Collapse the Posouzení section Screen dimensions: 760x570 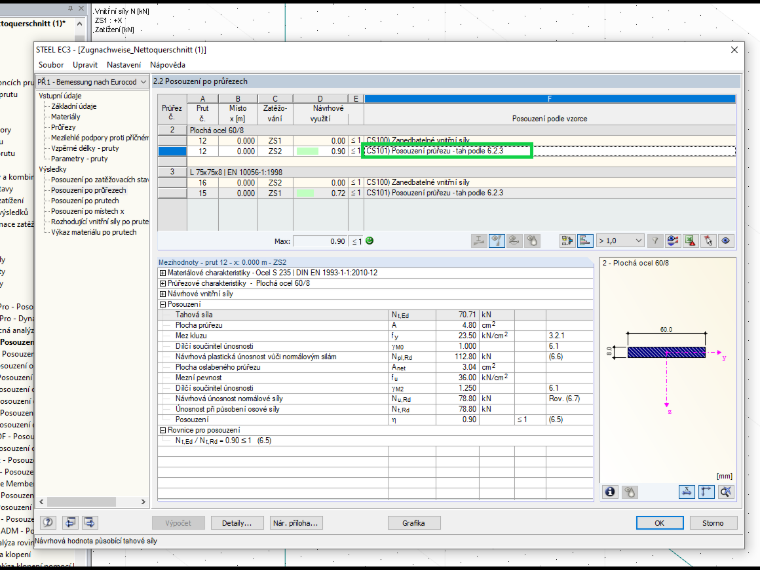(163, 304)
